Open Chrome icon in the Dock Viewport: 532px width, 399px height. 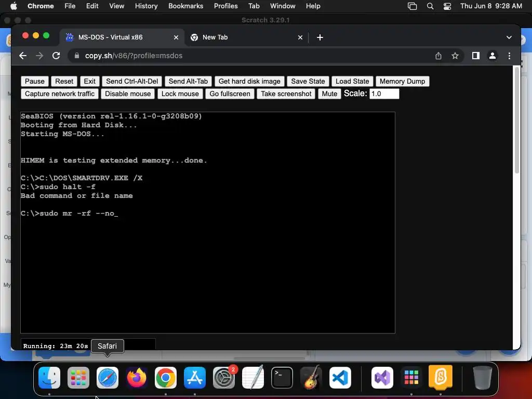[x=166, y=378]
